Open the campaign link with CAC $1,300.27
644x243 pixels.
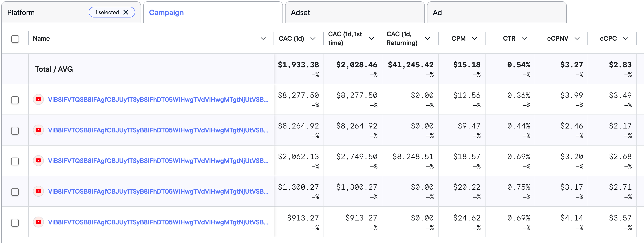[158, 191]
